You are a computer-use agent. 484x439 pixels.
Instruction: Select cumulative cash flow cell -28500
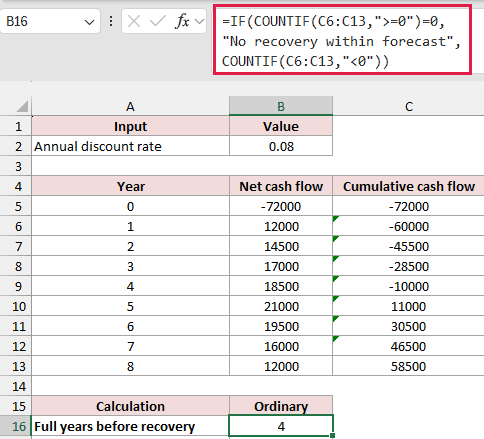(408, 266)
